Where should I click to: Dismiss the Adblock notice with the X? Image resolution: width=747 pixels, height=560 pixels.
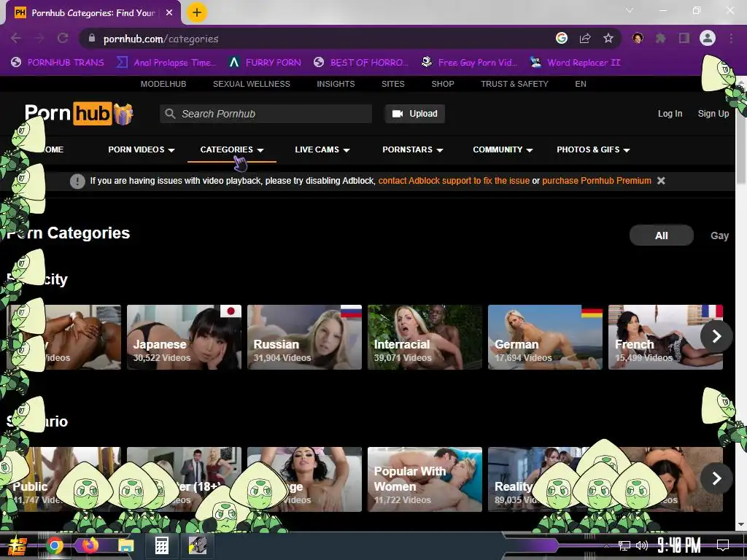[x=661, y=181]
